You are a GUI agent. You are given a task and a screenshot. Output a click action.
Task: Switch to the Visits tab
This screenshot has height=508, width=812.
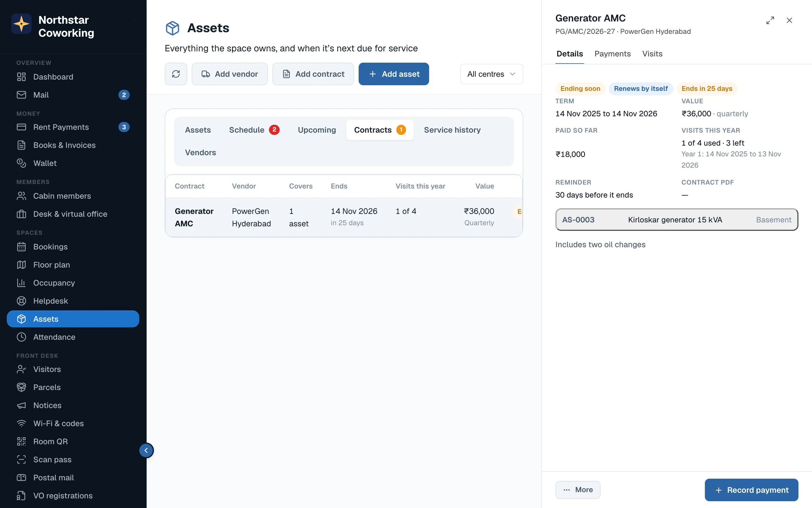coord(652,54)
